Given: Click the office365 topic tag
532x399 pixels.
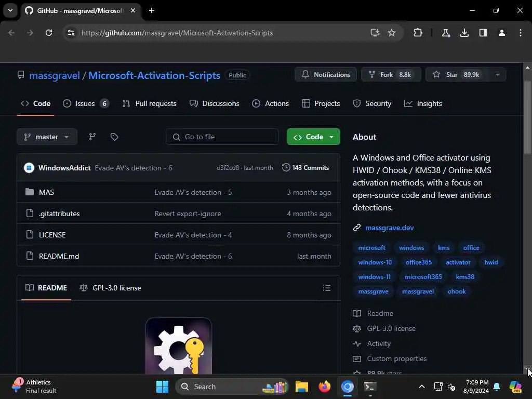Looking at the screenshot, I should click(x=418, y=262).
